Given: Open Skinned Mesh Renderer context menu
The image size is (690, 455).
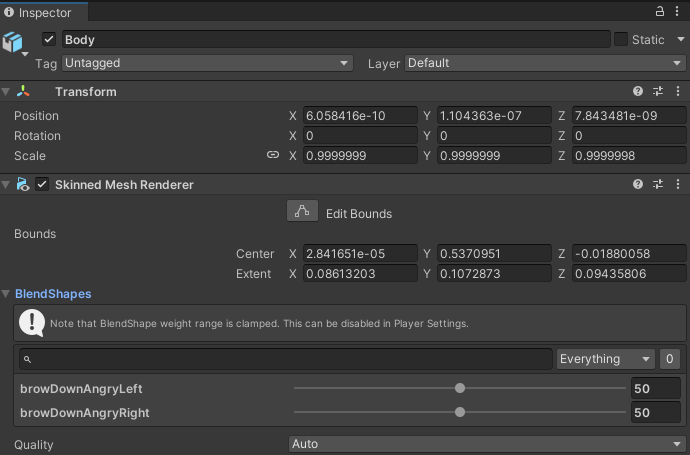Looking at the screenshot, I should tap(678, 184).
